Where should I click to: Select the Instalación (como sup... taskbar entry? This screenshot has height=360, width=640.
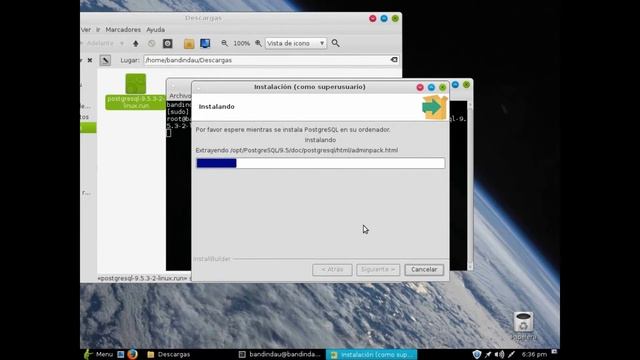click(371, 354)
